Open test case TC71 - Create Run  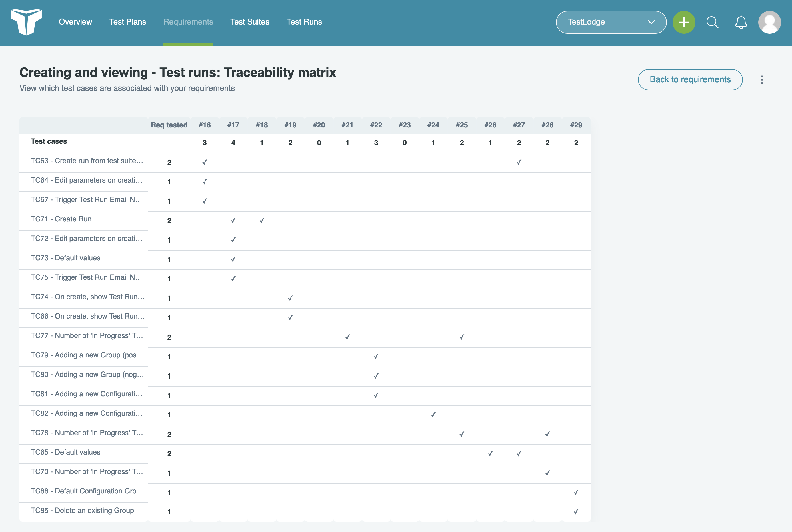[x=61, y=219]
